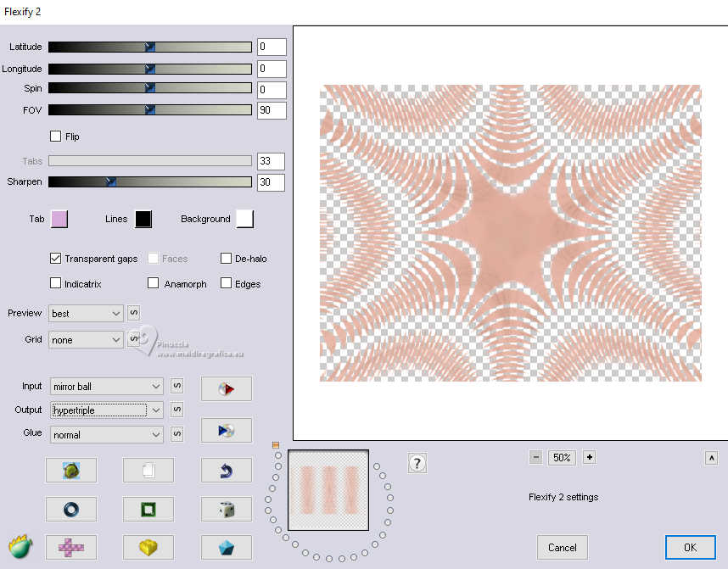Open the Preview quality dropdown
The height and width of the screenshot is (569, 728).
coord(86,314)
